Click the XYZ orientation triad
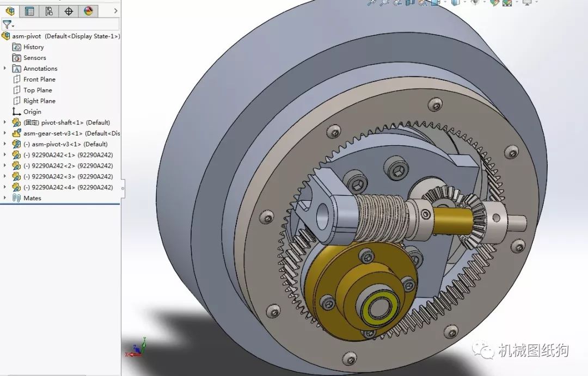The width and height of the screenshot is (588, 376). (136, 348)
